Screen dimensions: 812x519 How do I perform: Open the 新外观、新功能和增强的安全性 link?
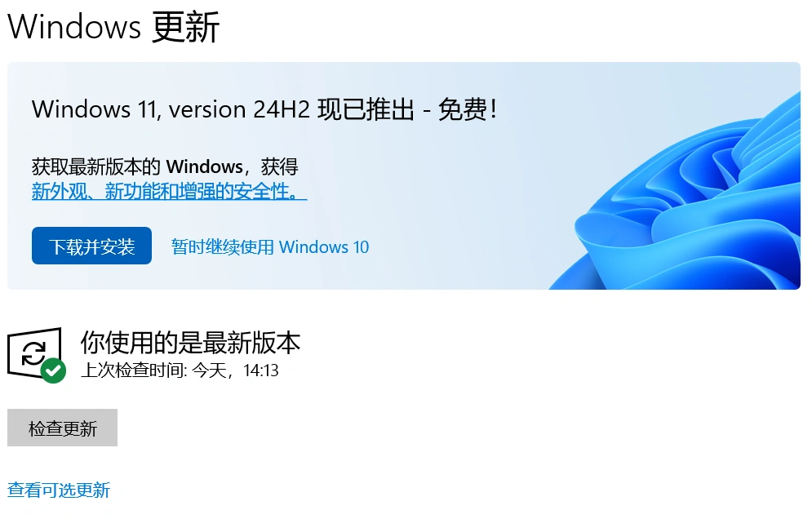pos(170,191)
